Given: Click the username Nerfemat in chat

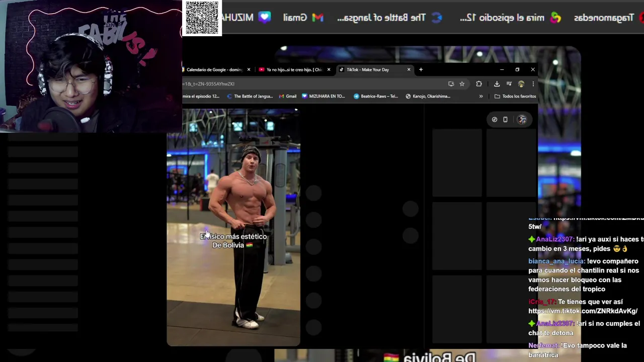Looking at the screenshot, I should pyautogui.click(x=543, y=346).
